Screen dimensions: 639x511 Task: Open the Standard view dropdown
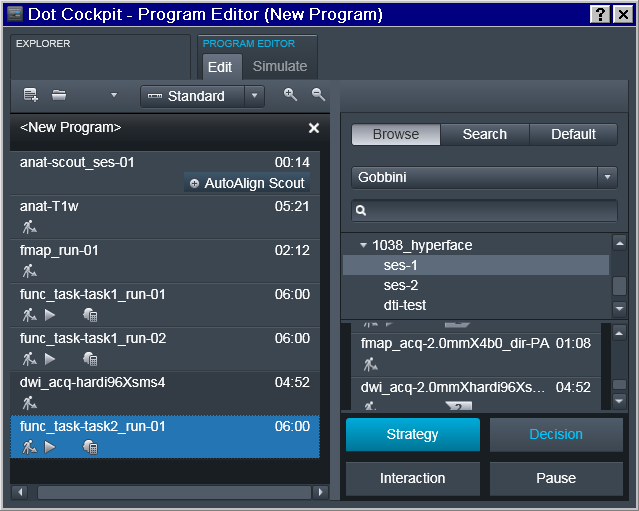[202, 96]
